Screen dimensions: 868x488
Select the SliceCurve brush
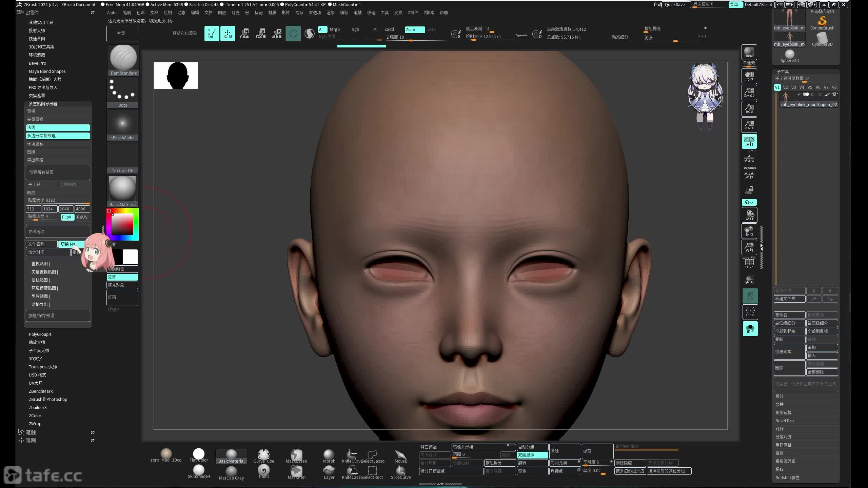pyautogui.click(x=401, y=472)
